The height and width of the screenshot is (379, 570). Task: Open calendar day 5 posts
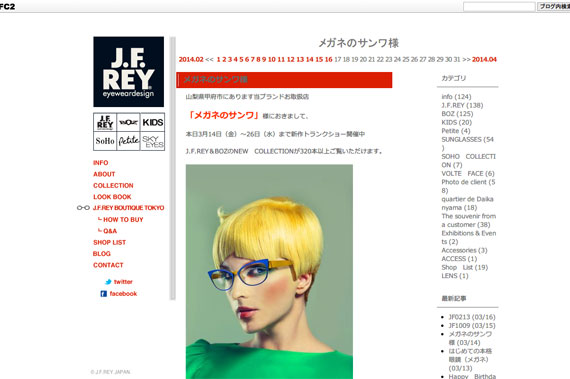coord(241,59)
